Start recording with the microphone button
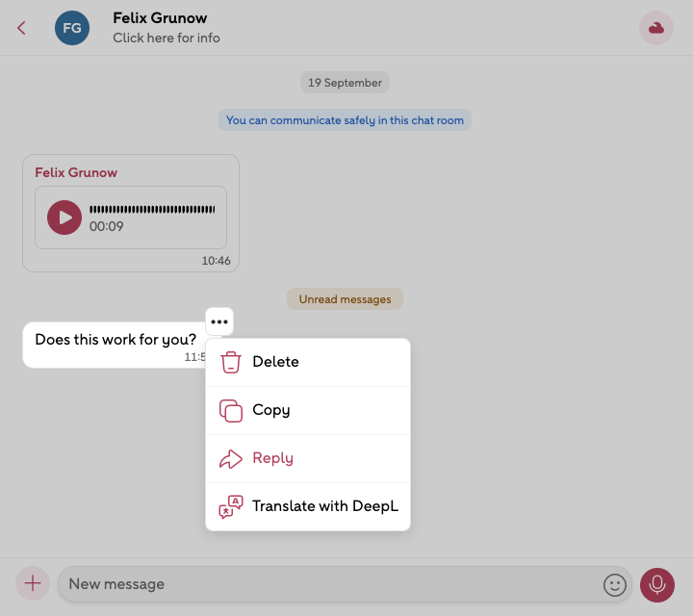The height and width of the screenshot is (616, 693). click(x=657, y=584)
